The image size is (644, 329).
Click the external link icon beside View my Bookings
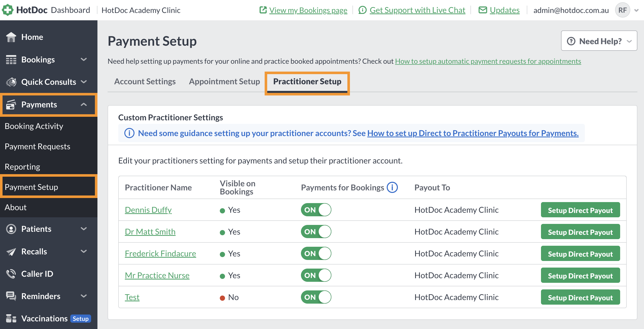point(263,10)
